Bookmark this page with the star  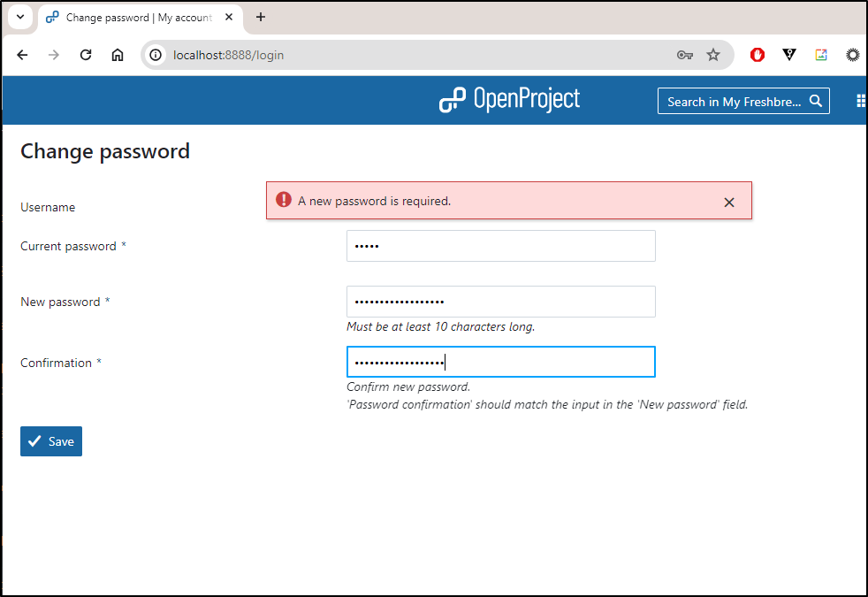pyautogui.click(x=713, y=55)
